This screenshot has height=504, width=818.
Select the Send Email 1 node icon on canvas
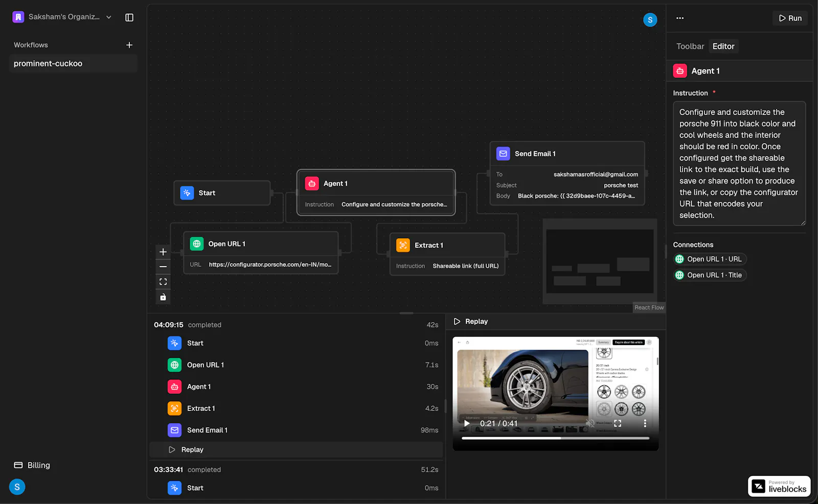pos(503,154)
